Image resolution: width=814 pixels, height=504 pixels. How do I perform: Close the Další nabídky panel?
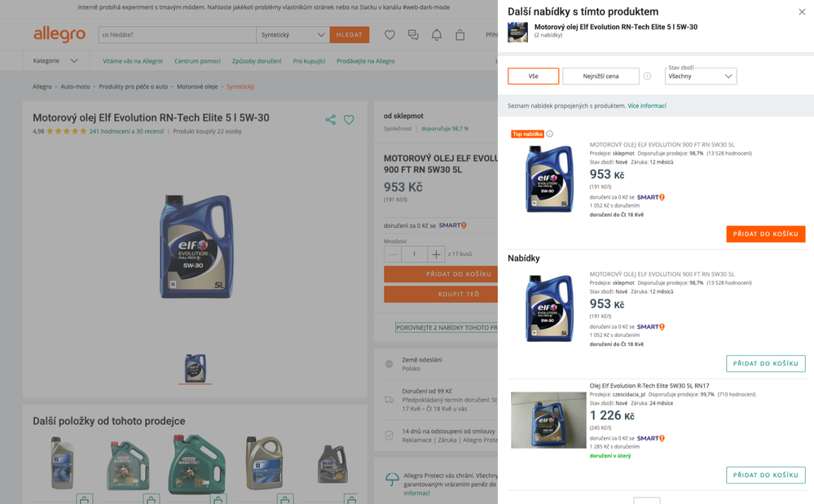pos(802,12)
